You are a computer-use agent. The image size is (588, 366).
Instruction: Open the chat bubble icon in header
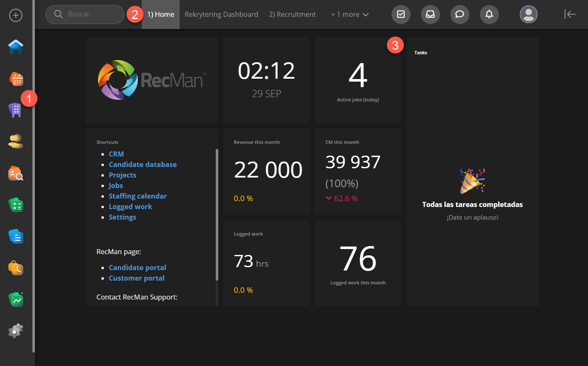(460, 14)
